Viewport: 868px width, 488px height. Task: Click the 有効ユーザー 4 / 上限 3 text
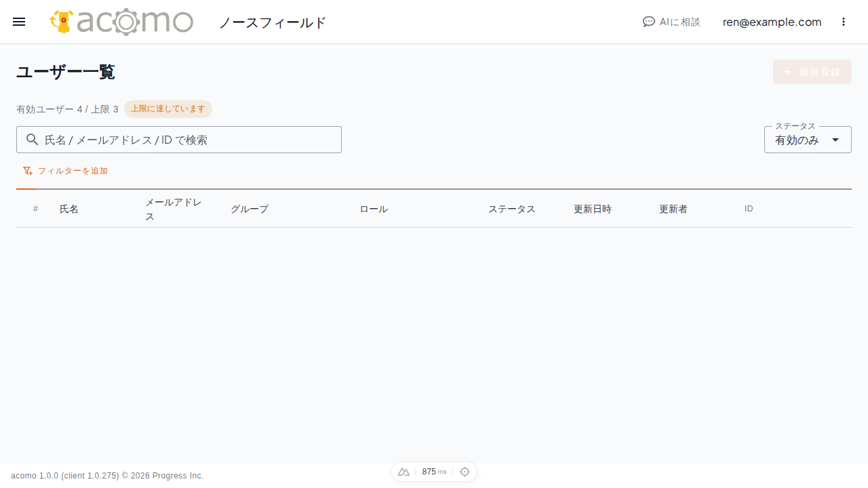[67, 109]
